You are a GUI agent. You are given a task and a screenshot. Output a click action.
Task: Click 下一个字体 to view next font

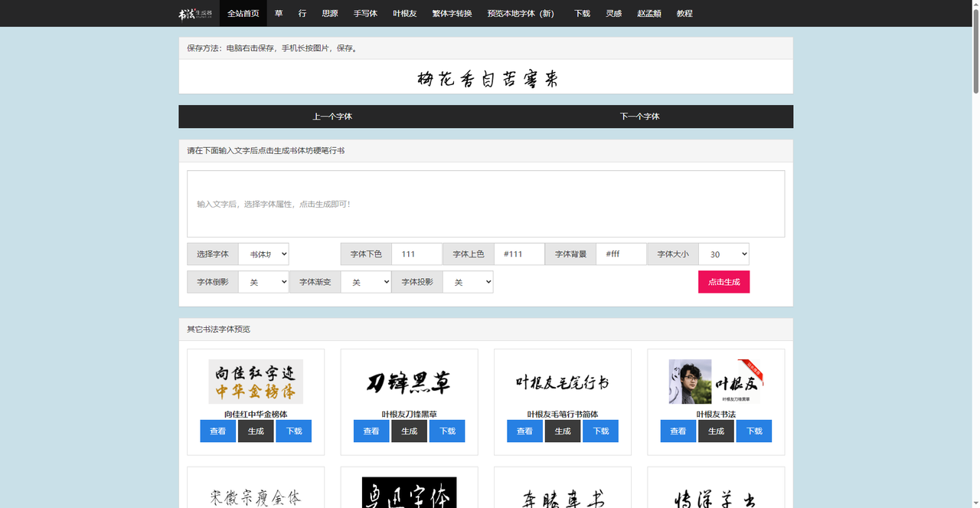click(639, 116)
